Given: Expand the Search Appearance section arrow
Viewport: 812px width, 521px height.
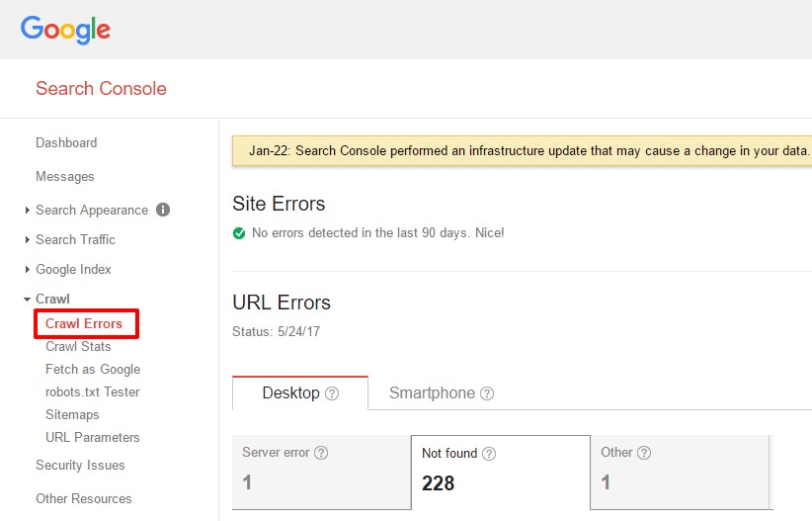Looking at the screenshot, I should tap(27, 210).
